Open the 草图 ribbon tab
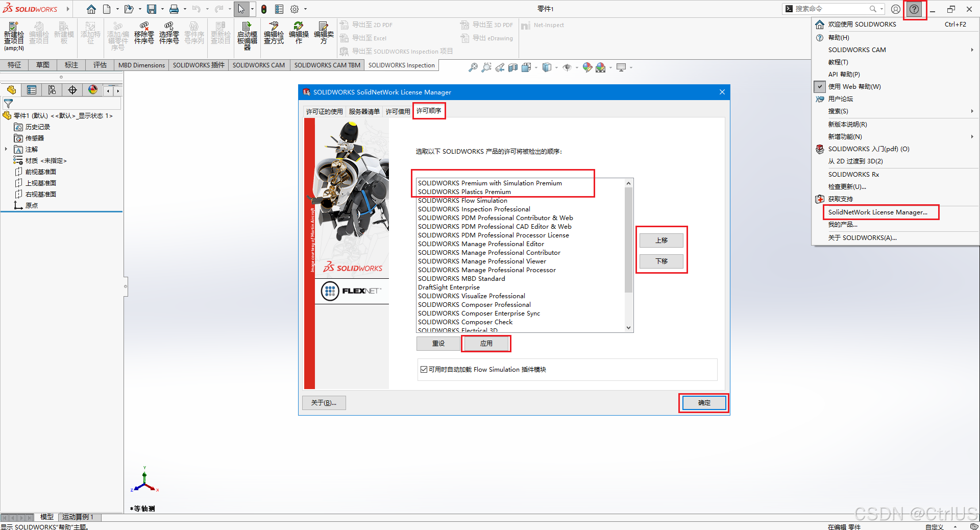Screen dimensions: 980x530 tap(43, 65)
